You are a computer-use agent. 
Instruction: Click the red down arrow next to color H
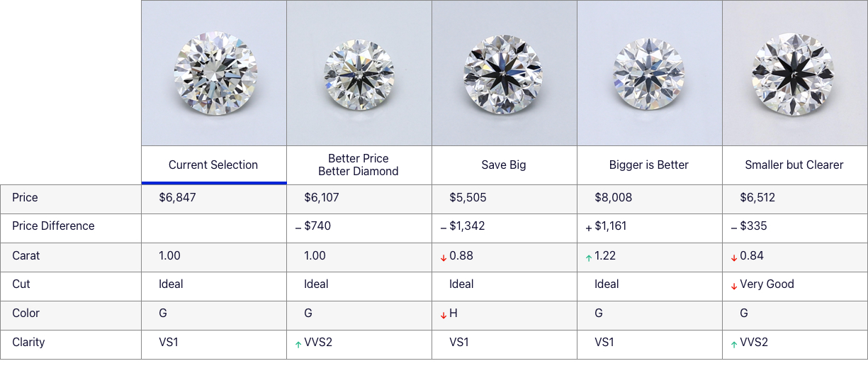pos(444,315)
